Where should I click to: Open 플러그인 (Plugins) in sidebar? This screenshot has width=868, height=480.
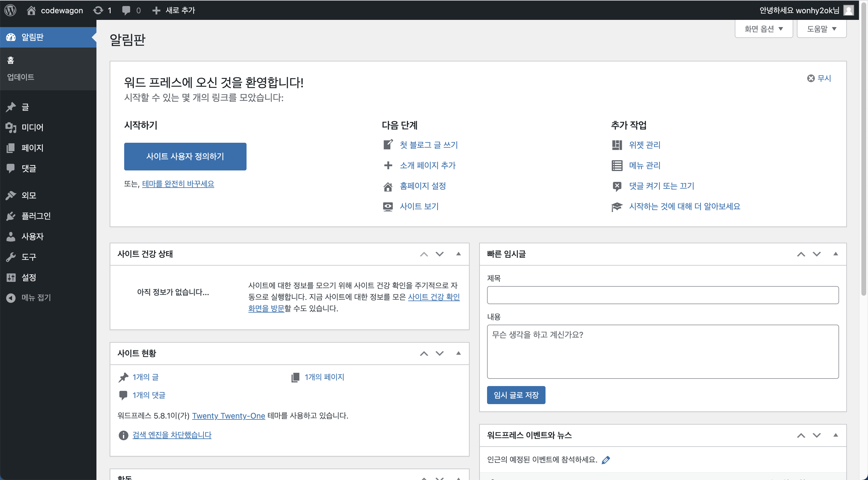tap(36, 216)
